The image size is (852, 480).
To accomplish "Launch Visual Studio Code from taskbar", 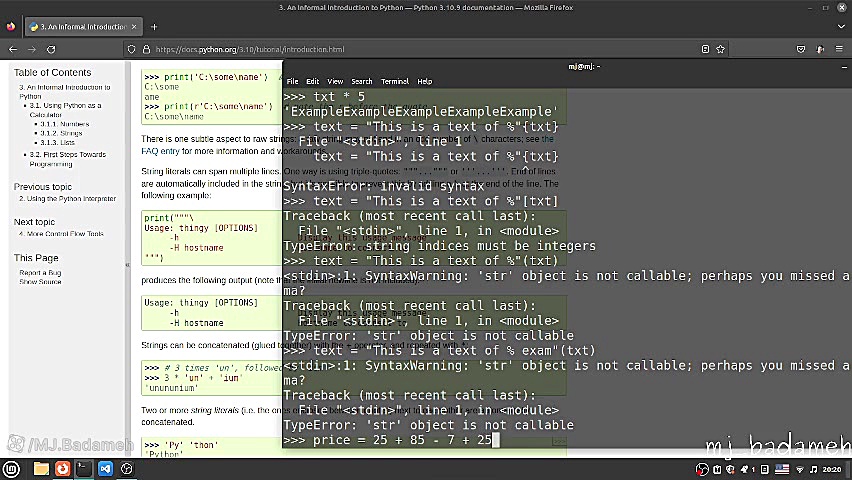I will pos(105,468).
